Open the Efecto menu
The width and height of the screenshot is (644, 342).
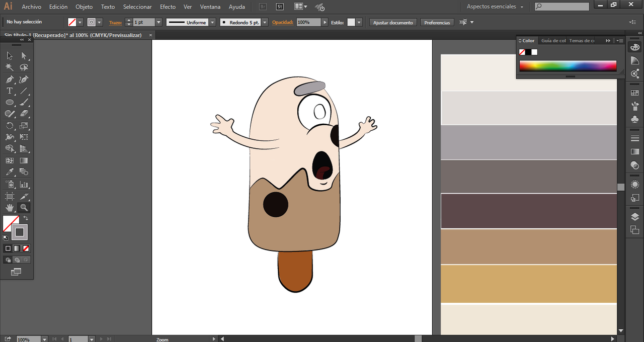click(168, 7)
